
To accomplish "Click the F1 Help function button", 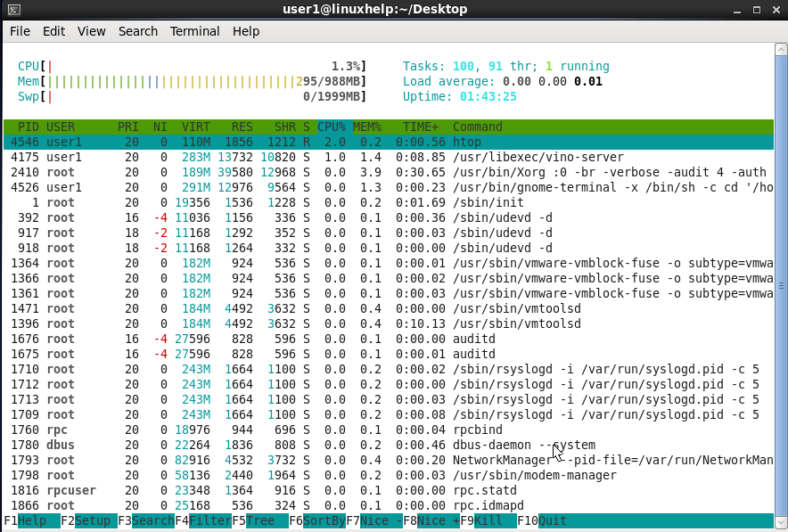I will tap(32, 520).
